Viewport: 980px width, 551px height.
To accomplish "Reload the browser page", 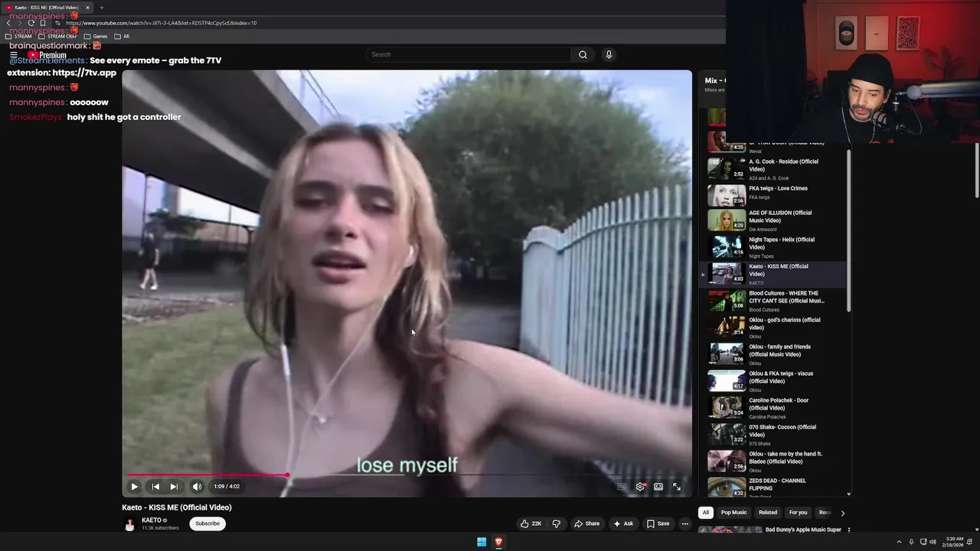I will pyautogui.click(x=31, y=23).
